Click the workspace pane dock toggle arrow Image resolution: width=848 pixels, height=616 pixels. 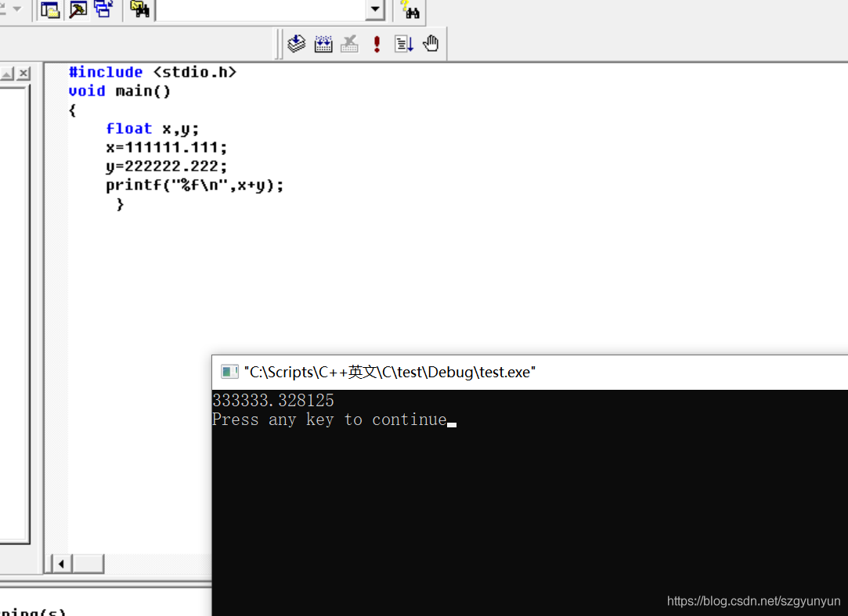[6, 73]
